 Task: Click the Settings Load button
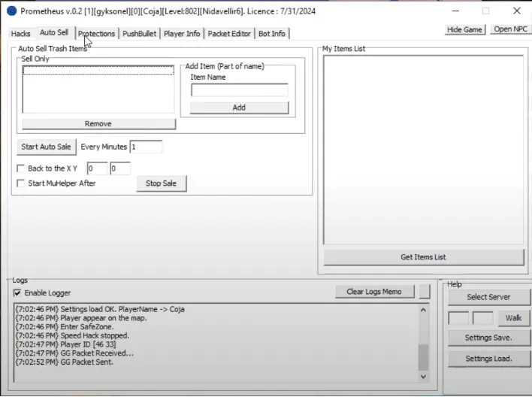[488, 359]
